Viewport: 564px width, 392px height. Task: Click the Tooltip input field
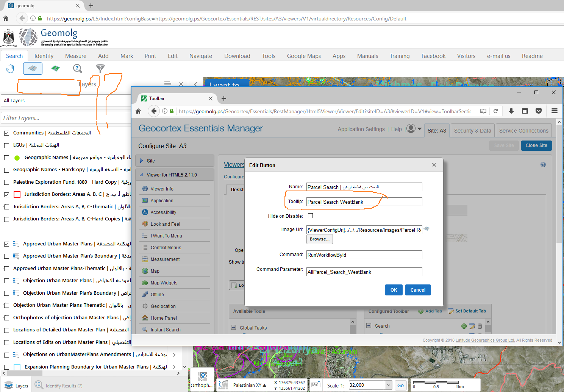click(364, 202)
